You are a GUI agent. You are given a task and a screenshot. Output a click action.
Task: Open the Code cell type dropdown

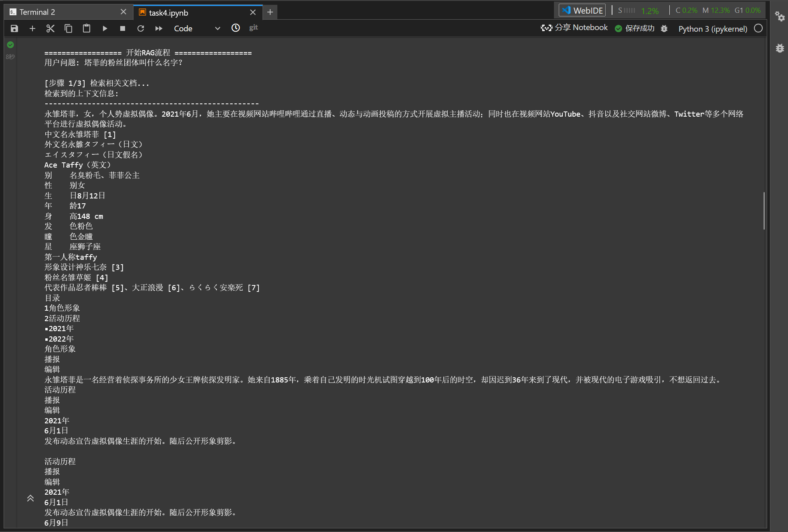tap(196, 28)
